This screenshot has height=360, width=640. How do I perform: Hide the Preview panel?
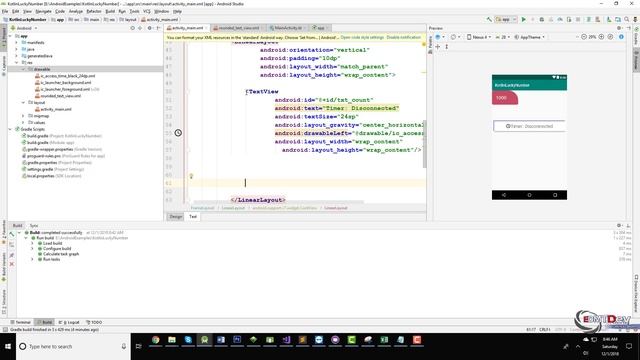[628, 28]
